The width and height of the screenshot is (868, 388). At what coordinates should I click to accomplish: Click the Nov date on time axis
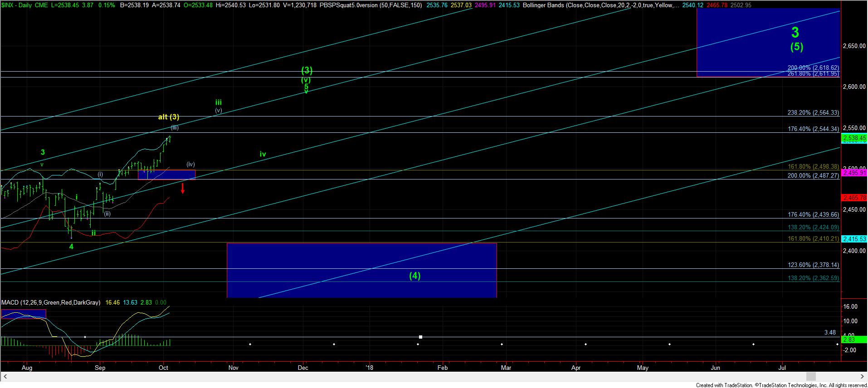tap(233, 368)
